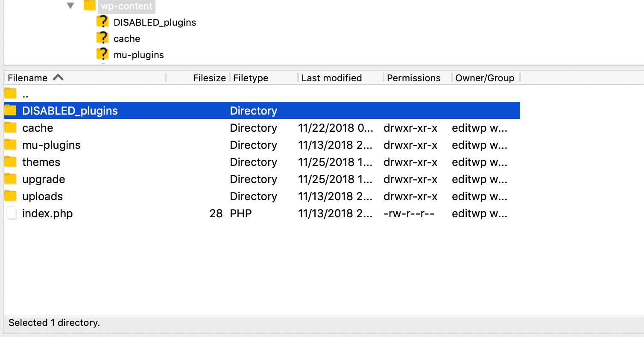Click the question-mark icon beside mu-plugins
Screen dimensions: 644x337
coord(103,54)
